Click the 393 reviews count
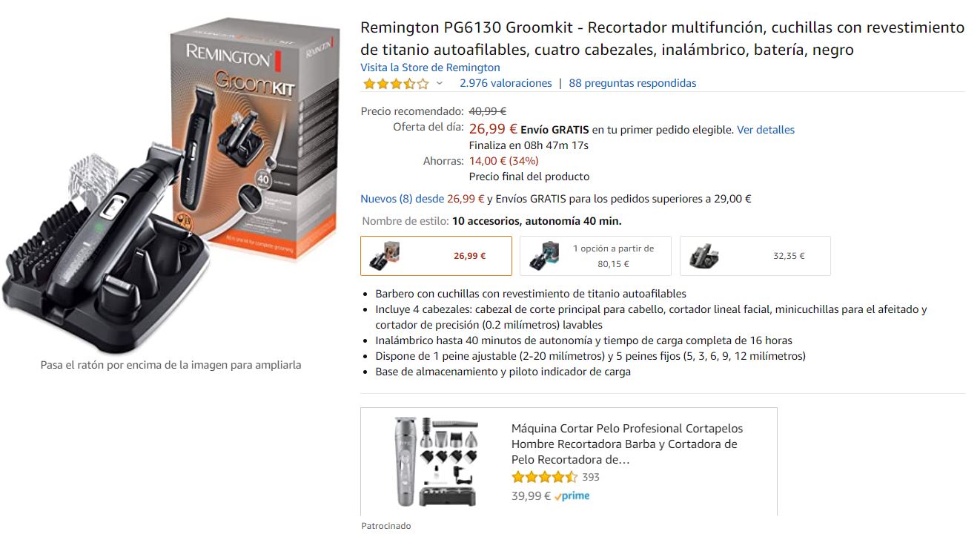Image resolution: width=980 pixels, height=540 pixels. pyautogui.click(x=591, y=477)
